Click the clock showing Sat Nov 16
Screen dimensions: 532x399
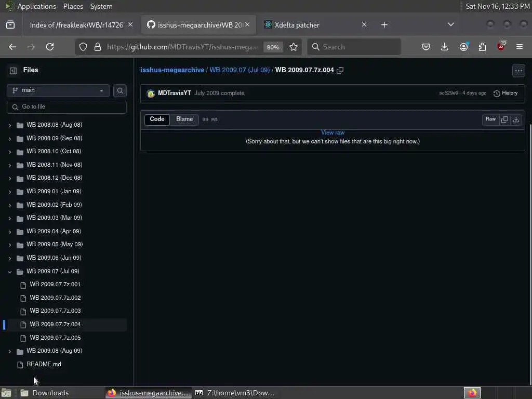coord(497,6)
